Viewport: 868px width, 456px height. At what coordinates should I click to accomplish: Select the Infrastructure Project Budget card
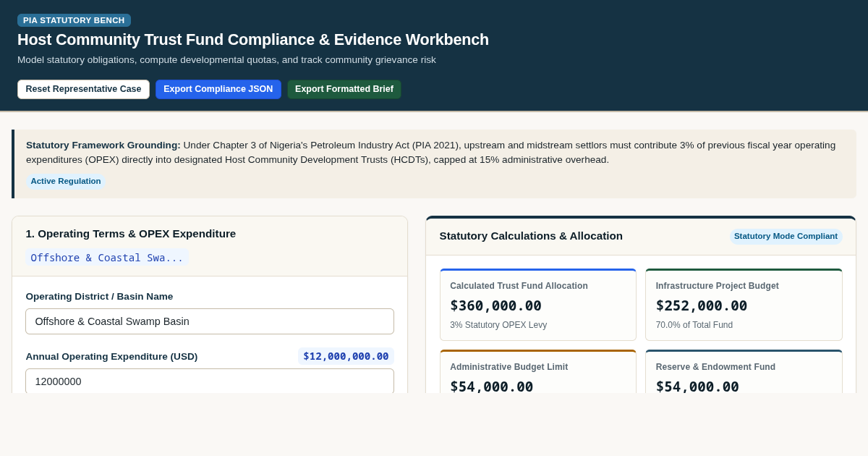[744, 305]
